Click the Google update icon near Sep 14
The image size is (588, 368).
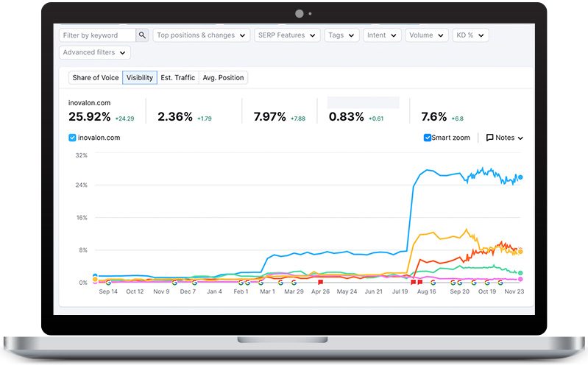tap(108, 282)
